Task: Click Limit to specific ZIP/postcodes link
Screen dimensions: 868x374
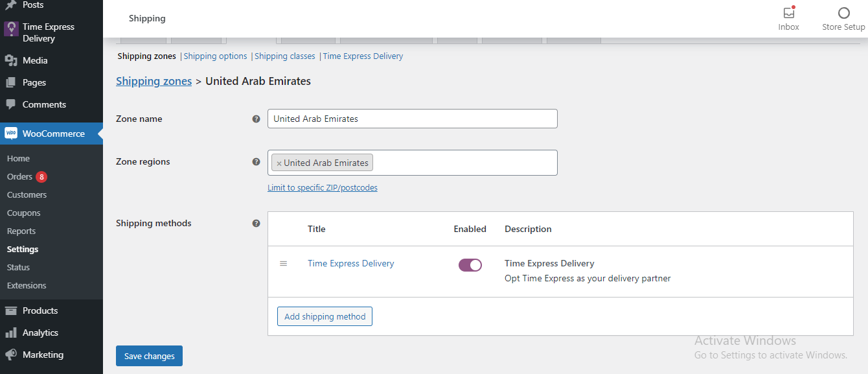Action: (x=323, y=188)
